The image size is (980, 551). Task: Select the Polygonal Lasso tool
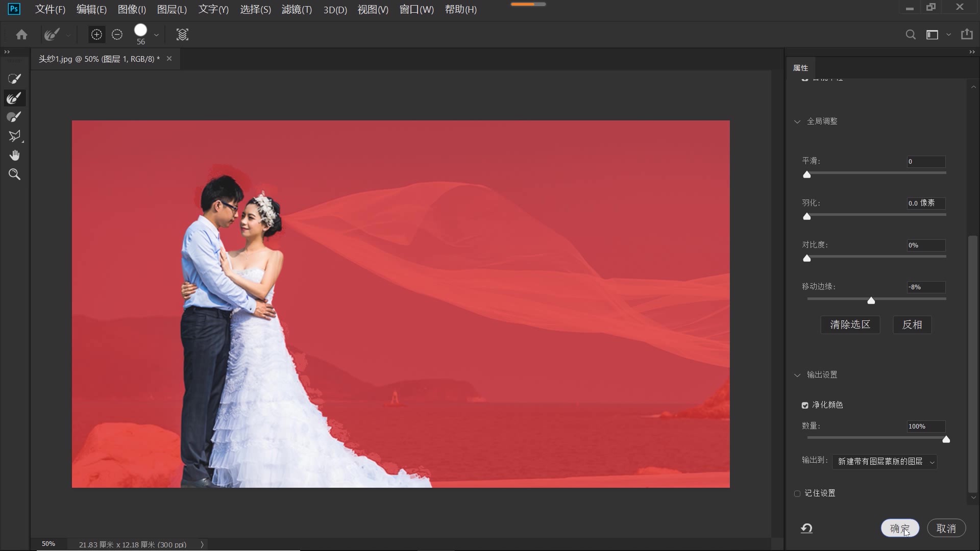14,136
